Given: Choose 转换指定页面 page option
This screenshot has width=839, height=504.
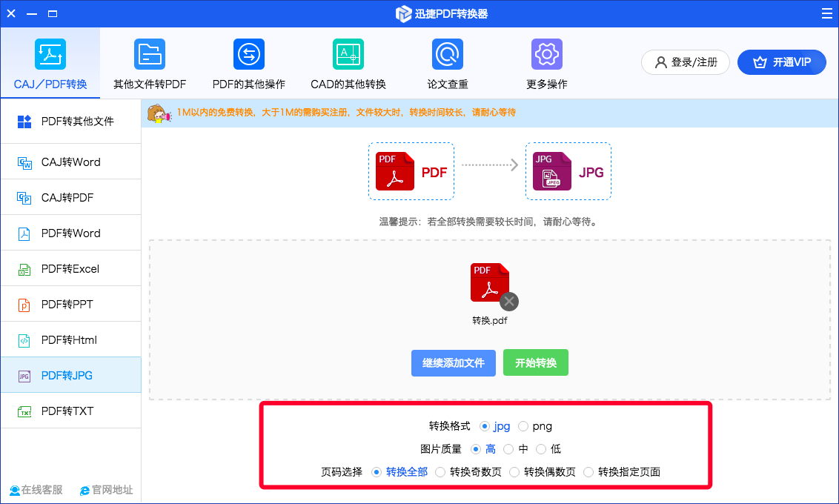Looking at the screenshot, I should pyautogui.click(x=588, y=472).
